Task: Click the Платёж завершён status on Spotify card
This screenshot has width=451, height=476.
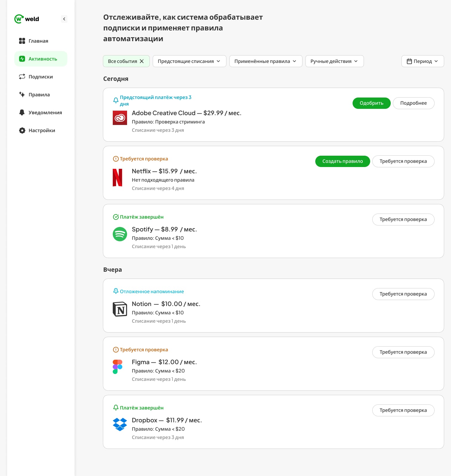Action: (x=138, y=217)
